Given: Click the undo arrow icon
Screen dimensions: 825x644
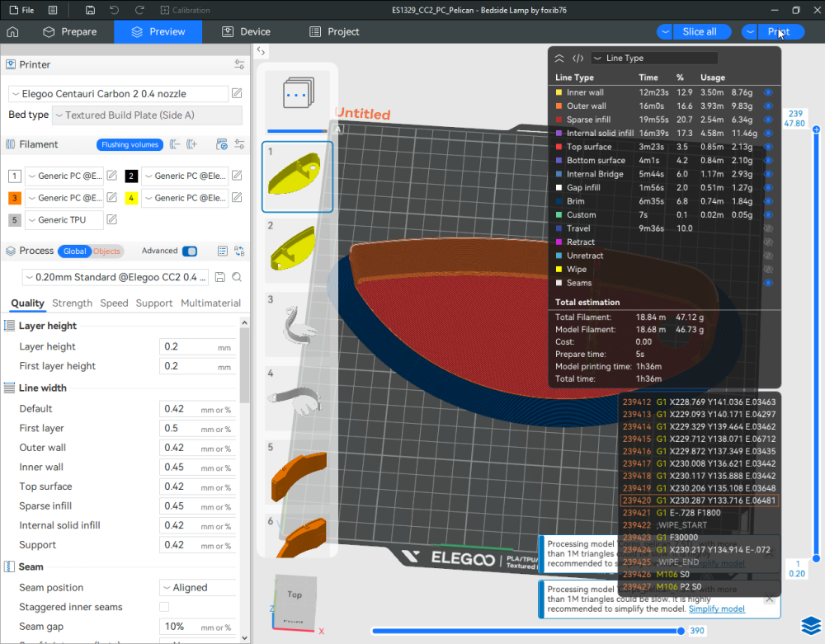Looking at the screenshot, I should pyautogui.click(x=114, y=10).
